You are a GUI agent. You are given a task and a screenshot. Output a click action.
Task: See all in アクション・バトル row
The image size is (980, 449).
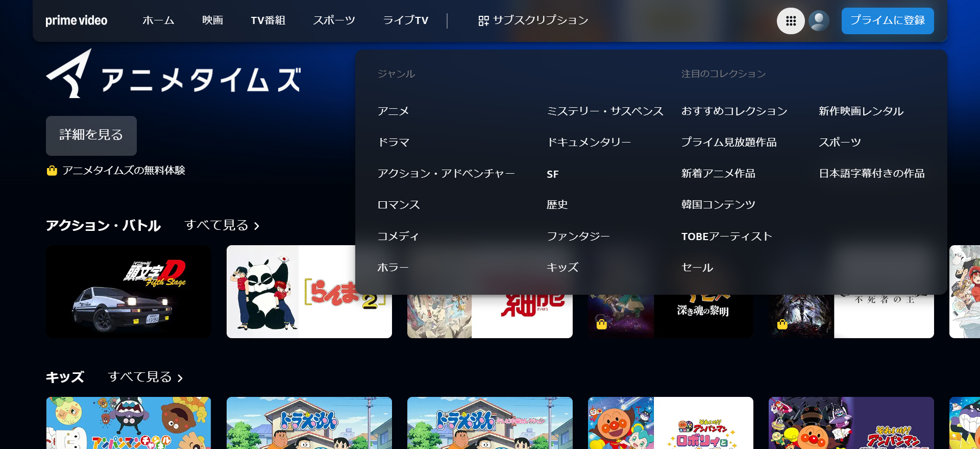click(x=222, y=225)
